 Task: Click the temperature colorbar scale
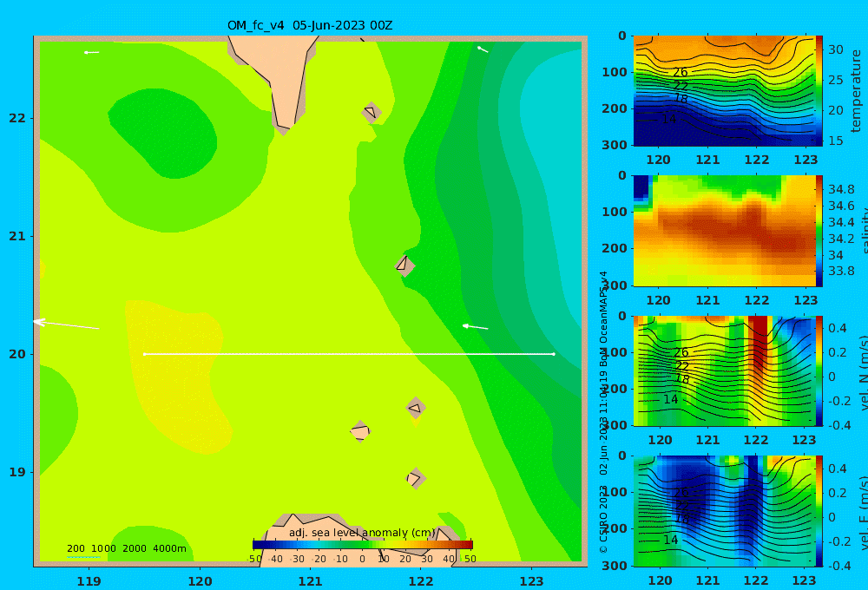[x=819, y=91]
